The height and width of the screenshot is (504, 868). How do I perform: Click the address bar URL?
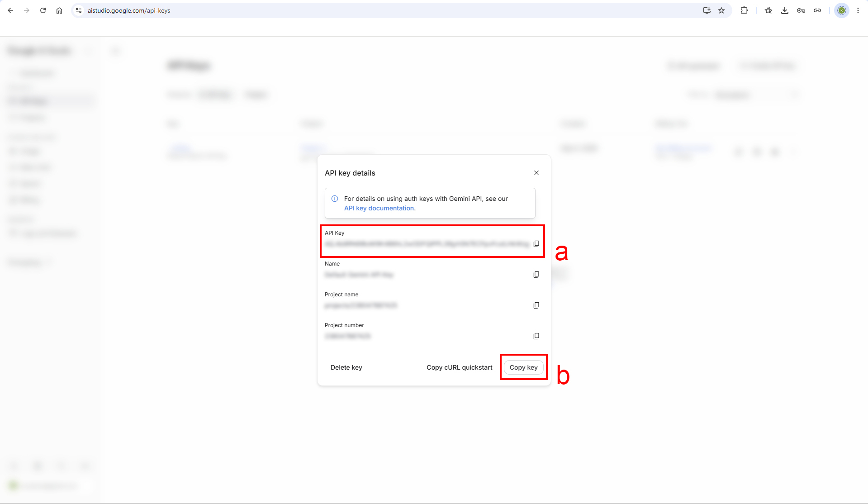point(129,10)
